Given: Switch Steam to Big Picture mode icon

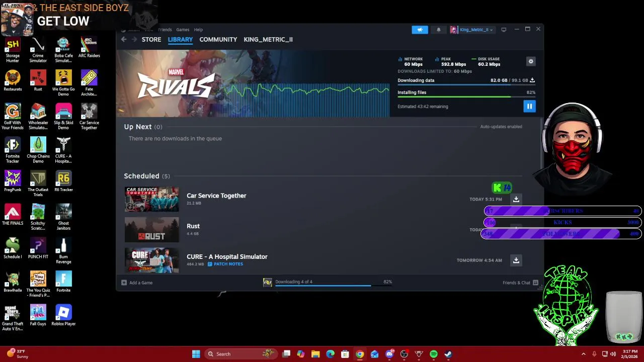Looking at the screenshot, I should click(x=504, y=30).
